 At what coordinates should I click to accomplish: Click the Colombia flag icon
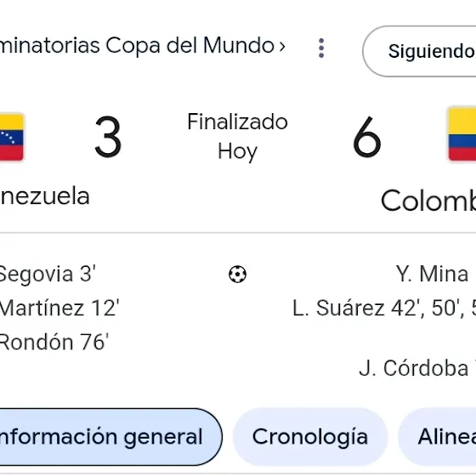(462, 134)
